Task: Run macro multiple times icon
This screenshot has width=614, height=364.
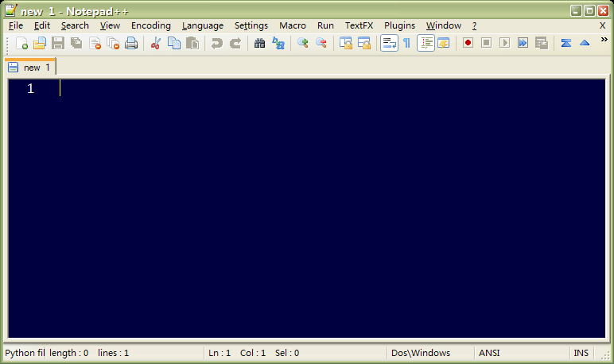Action: pos(523,43)
